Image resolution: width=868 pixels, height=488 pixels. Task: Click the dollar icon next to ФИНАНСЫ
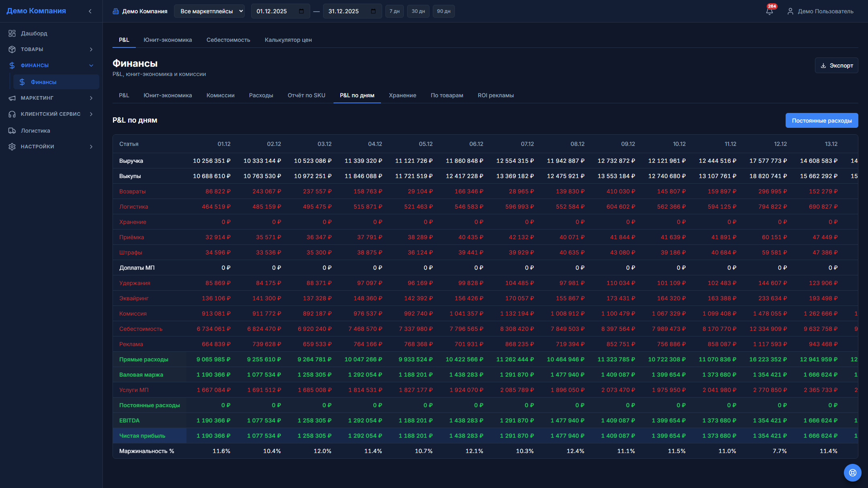pos(12,66)
